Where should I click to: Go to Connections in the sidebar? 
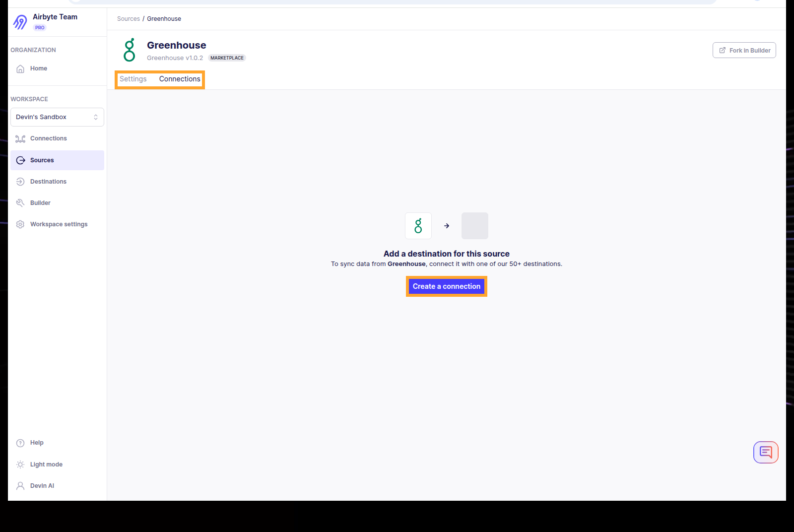57,138
